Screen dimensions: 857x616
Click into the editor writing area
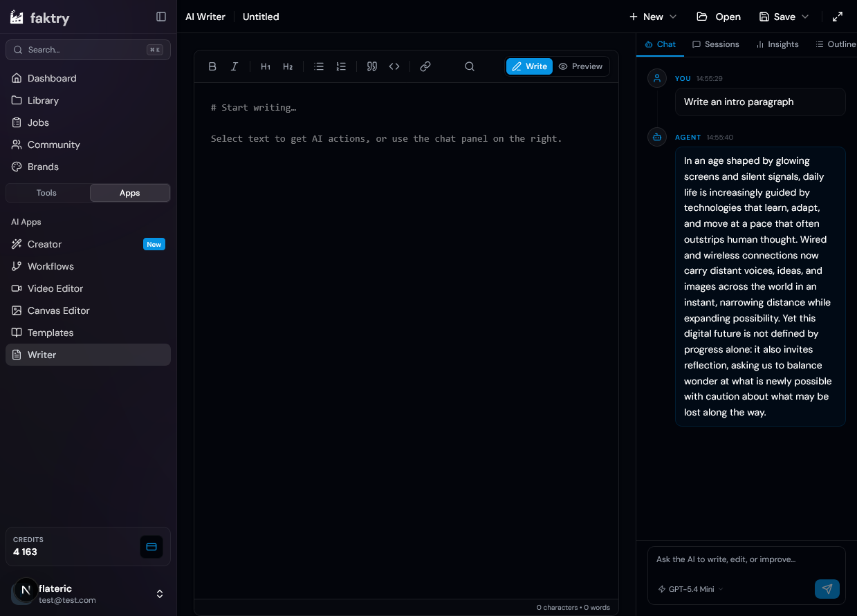[x=406, y=340]
